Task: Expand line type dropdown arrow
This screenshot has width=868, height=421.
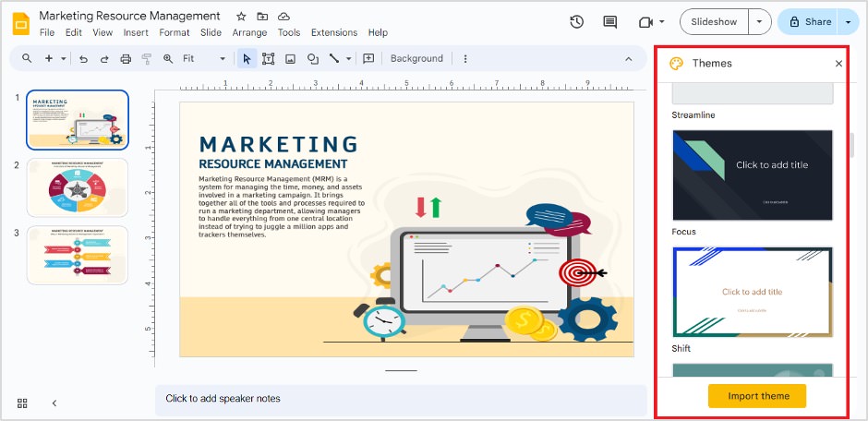Action: click(x=349, y=59)
